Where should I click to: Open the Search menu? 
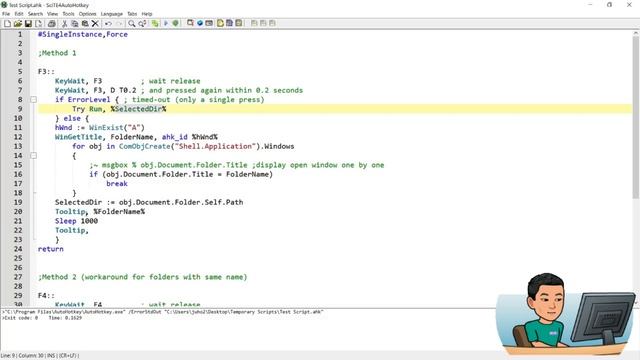(35, 14)
